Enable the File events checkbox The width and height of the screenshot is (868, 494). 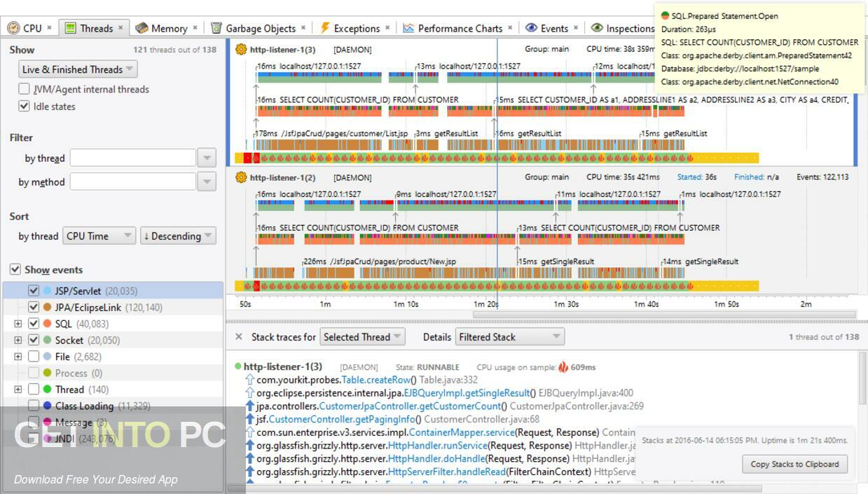[32, 356]
